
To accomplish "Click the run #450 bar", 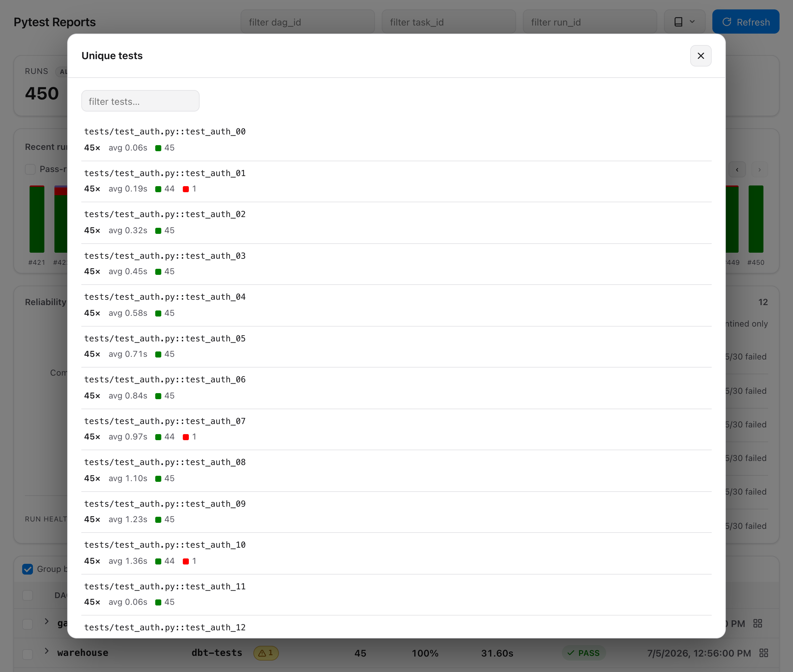I will pyautogui.click(x=756, y=219).
